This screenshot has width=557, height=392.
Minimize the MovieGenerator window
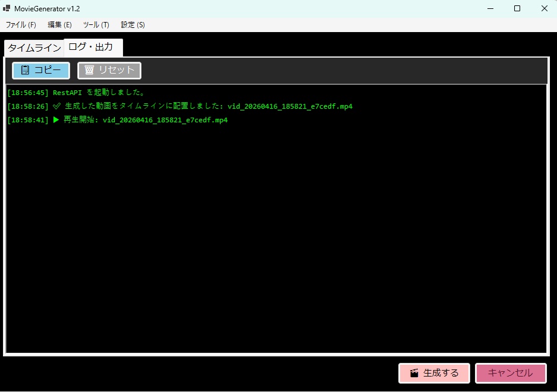coord(490,8)
